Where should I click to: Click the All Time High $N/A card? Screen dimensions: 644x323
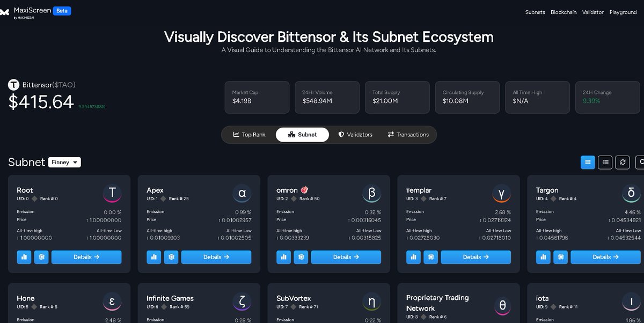click(x=537, y=97)
